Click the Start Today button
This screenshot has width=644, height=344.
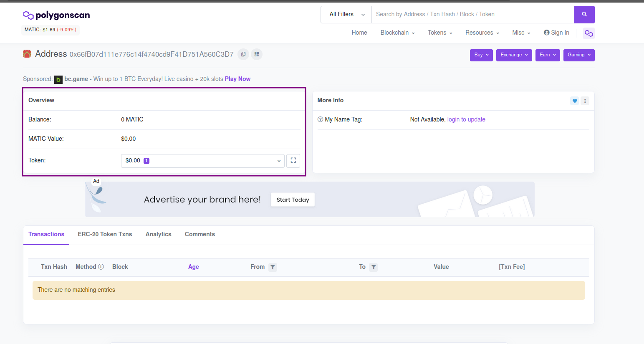click(x=293, y=200)
